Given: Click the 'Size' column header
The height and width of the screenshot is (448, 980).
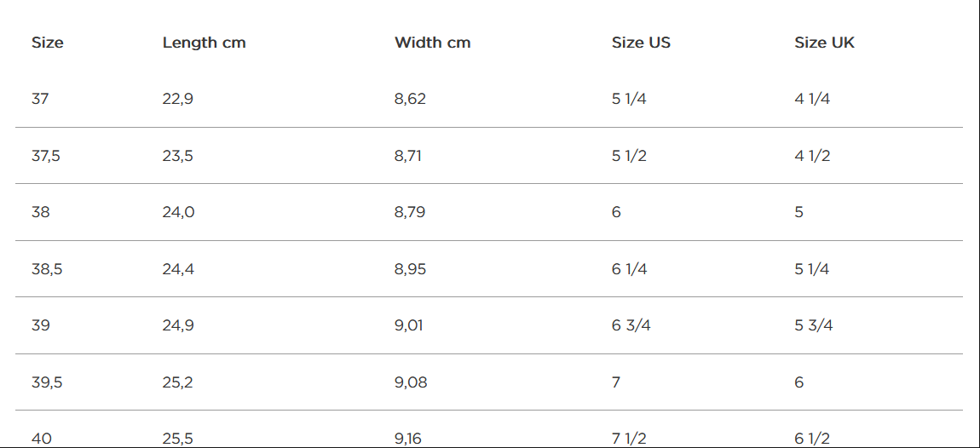Looking at the screenshot, I should pos(48,43).
